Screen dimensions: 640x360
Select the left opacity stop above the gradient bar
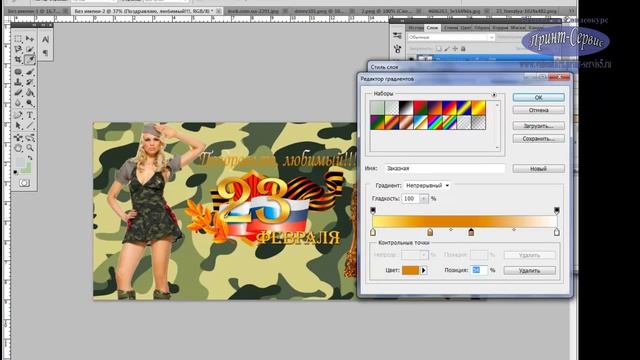coord(373,210)
